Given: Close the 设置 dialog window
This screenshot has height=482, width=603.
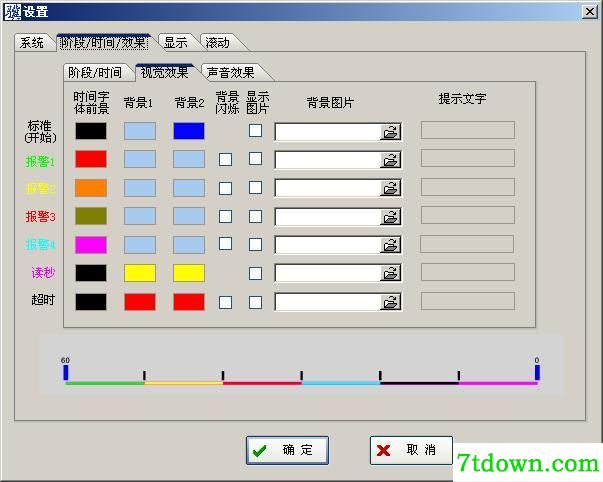Looking at the screenshot, I should click(590, 12).
